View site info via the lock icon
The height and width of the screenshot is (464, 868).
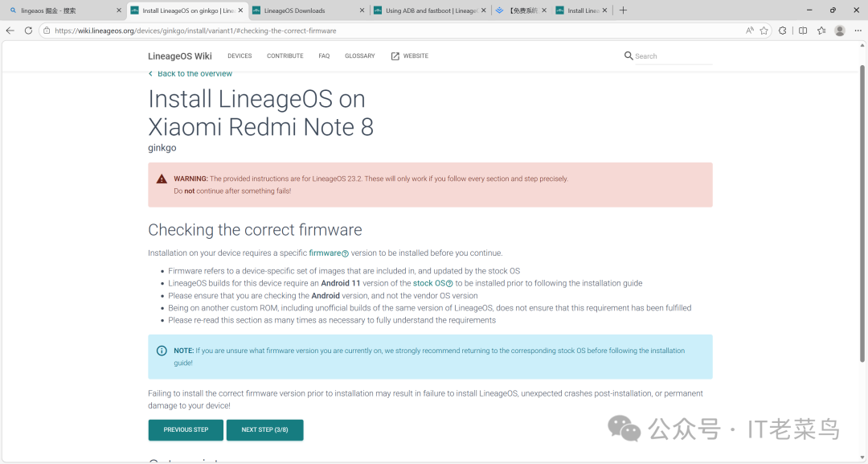point(47,31)
